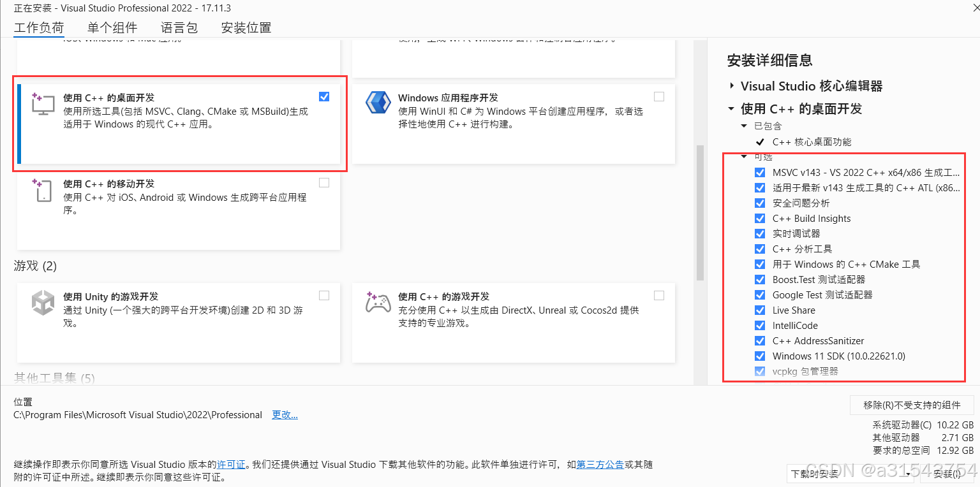Uncheck the IntelliCode option

pos(760,326)
